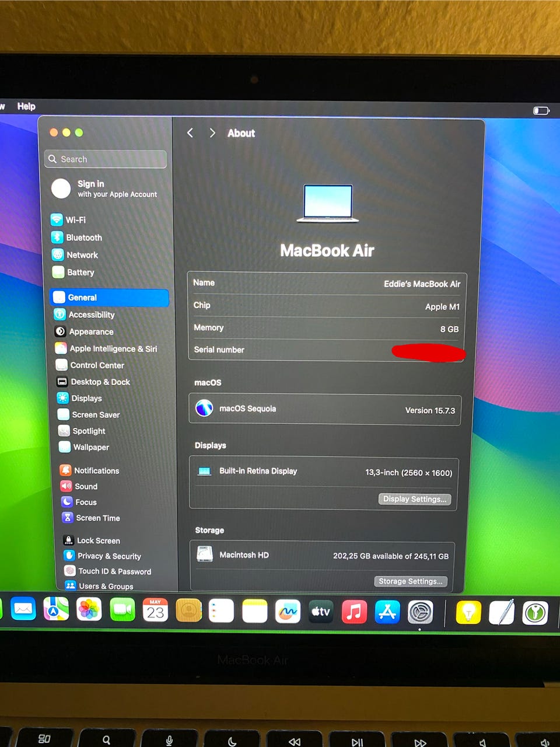Open Privacy & Security settings
Image resolution: width=560 pixels, height=747 pixels.
click(103, 556)
